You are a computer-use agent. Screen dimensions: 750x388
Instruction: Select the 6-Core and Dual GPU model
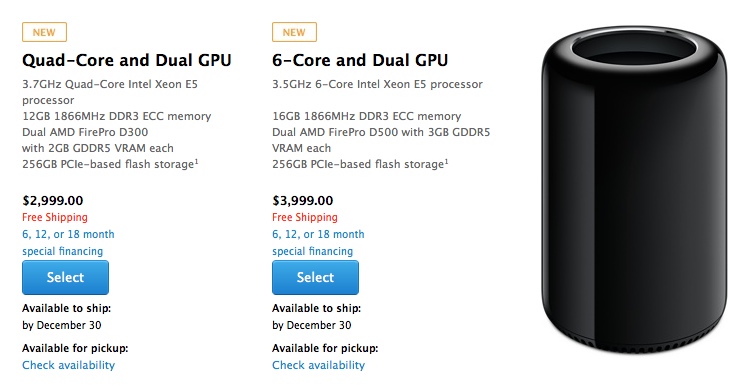315,277
